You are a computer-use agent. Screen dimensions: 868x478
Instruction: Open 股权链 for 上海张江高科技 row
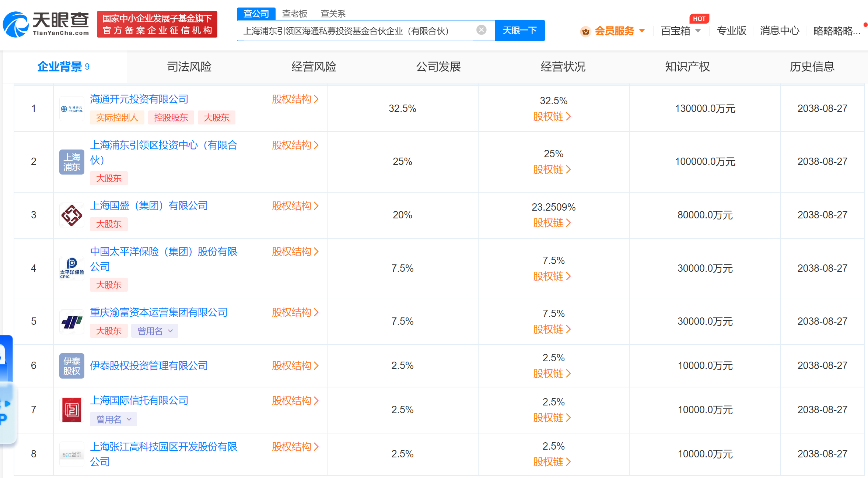(552, 462)
